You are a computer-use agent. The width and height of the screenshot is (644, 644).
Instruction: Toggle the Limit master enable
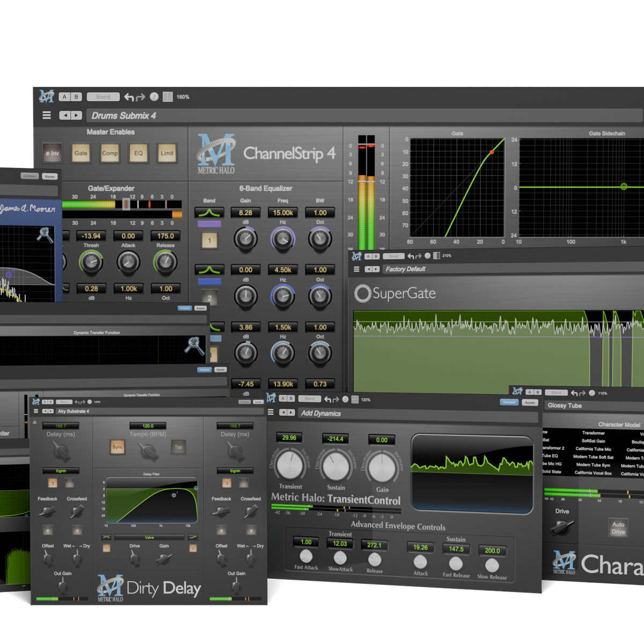[x=167, y=153]
